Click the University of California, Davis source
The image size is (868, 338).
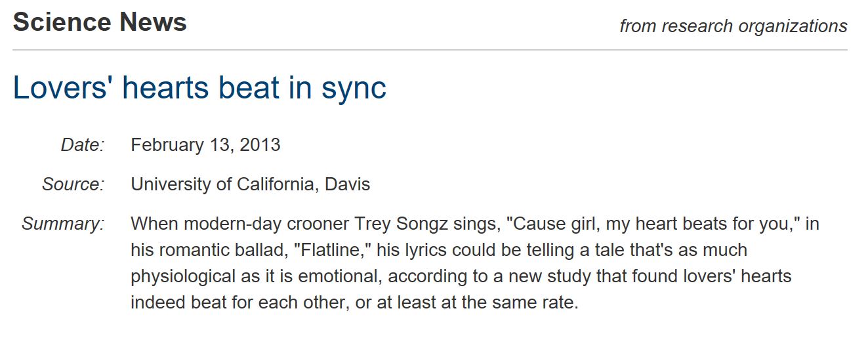click(250, 184)
